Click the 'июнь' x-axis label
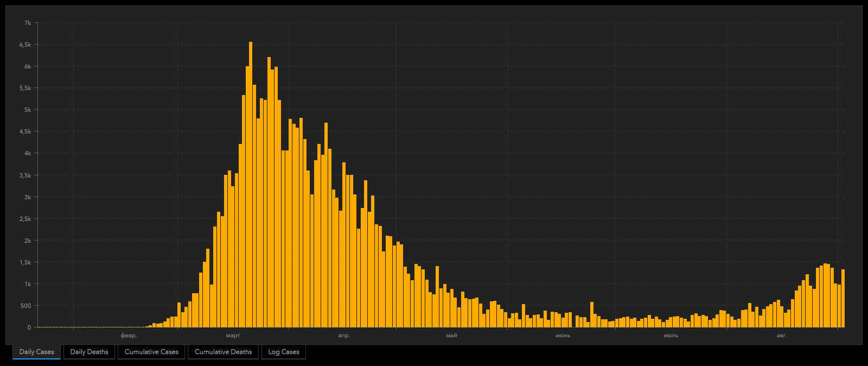Image resolution: width=868 pixels, height=366 pixels. 563,336
